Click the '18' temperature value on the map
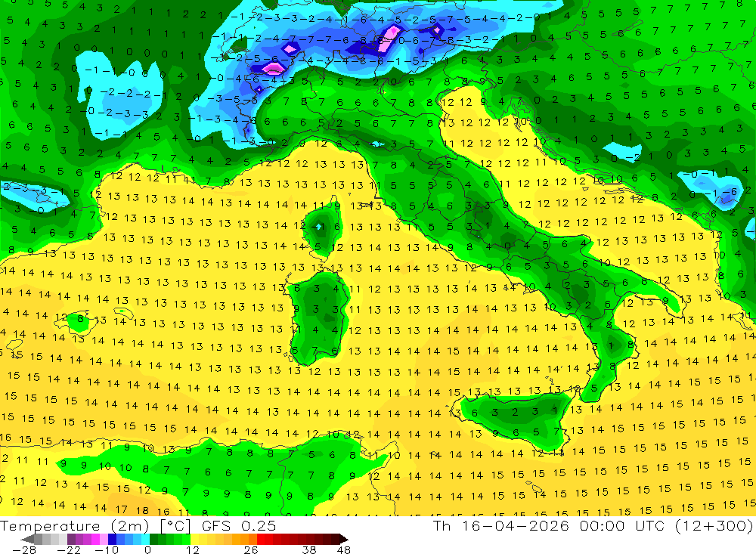 (x=142, y=510)
